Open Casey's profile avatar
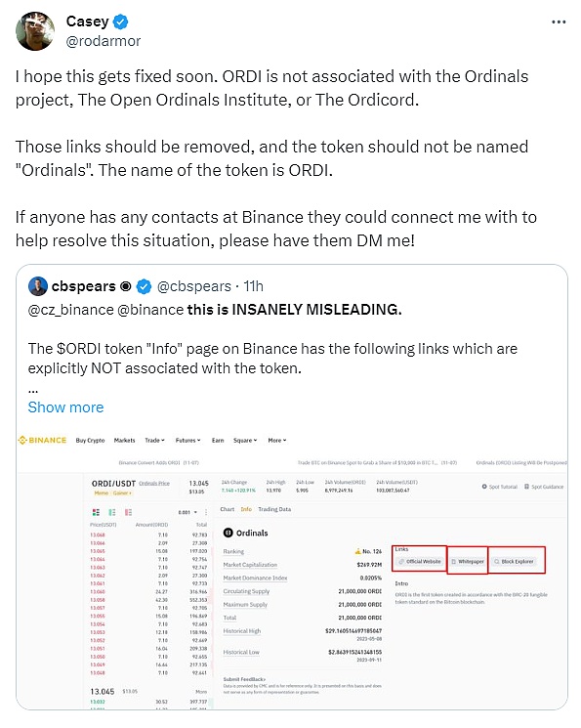The height and width of the screenshot is (728, 581). click(35, 31)
